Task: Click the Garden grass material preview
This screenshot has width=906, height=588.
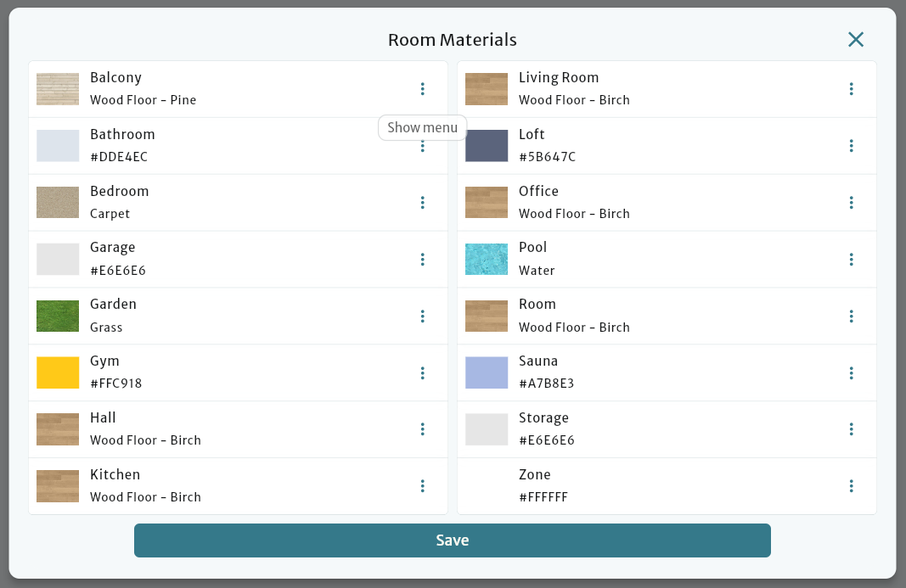Action: click(57, 316)
